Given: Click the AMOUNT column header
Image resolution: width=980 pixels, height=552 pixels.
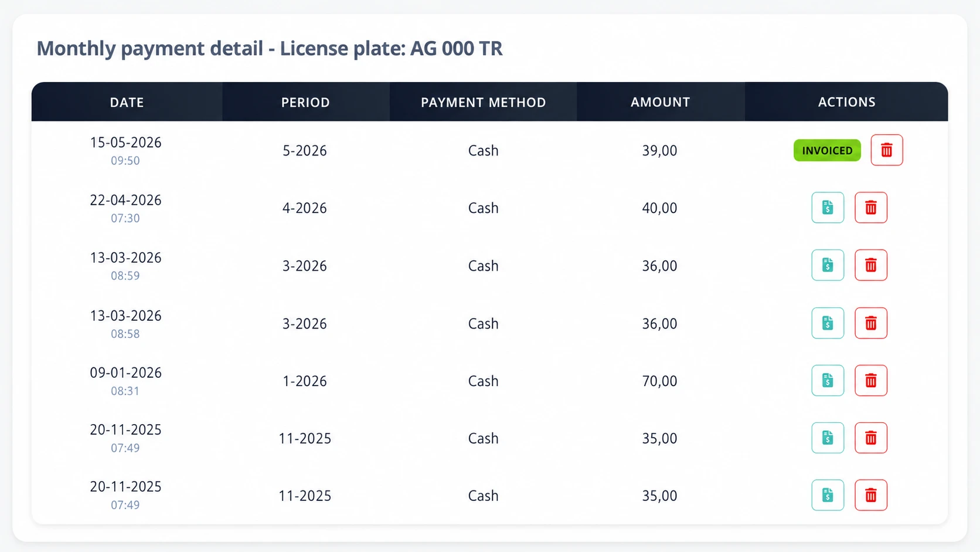Looking at the screenshot, I should pyautogui.click(x=660, y=102).
